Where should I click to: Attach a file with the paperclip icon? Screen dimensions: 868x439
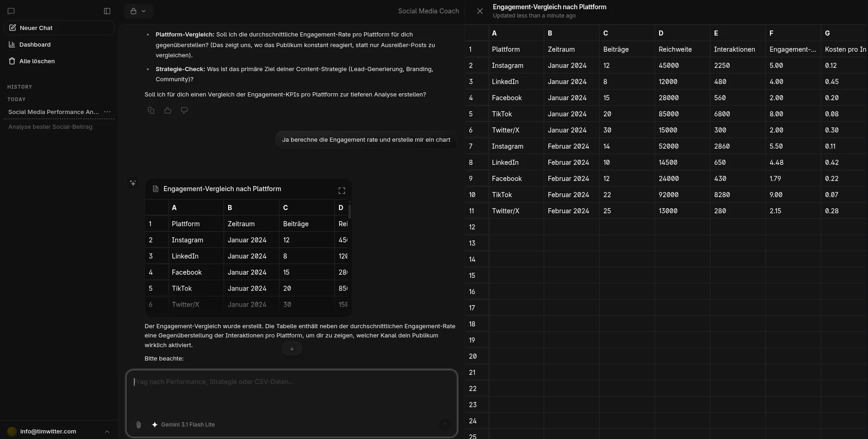(139, 425)
